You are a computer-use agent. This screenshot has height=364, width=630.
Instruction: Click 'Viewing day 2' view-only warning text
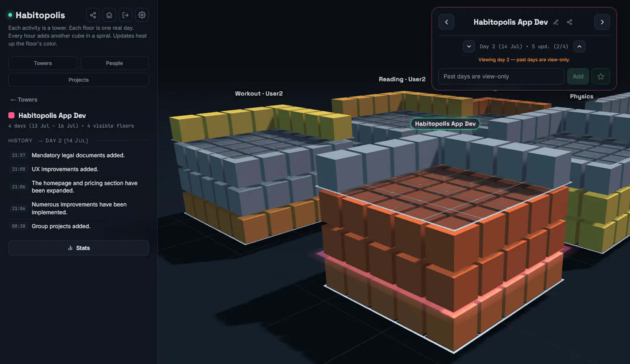pos(524,60)
